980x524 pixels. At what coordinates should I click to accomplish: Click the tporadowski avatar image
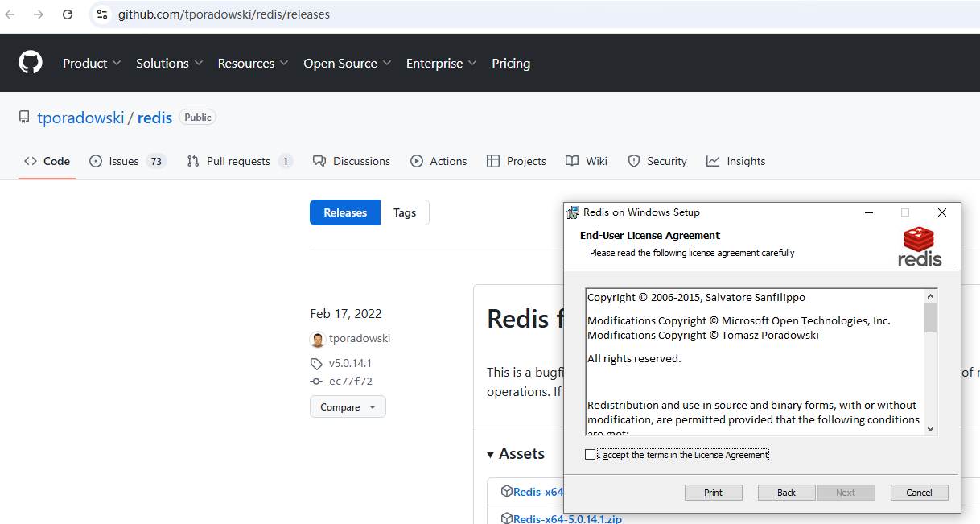[x=318, y=340]
